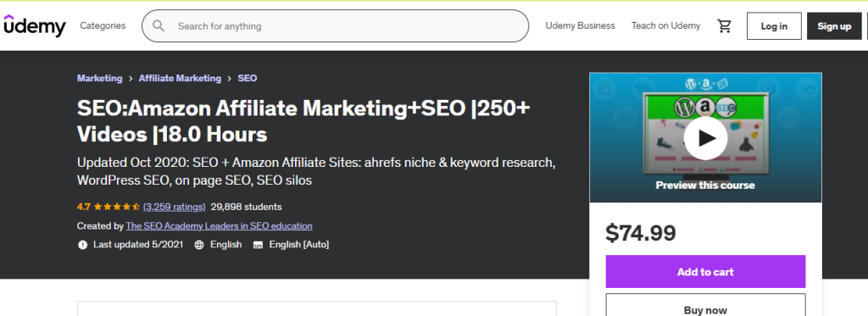Click the Buy now button
This screenshot has height=316, width=868.
pyautogui.click(x=705, y=306)
